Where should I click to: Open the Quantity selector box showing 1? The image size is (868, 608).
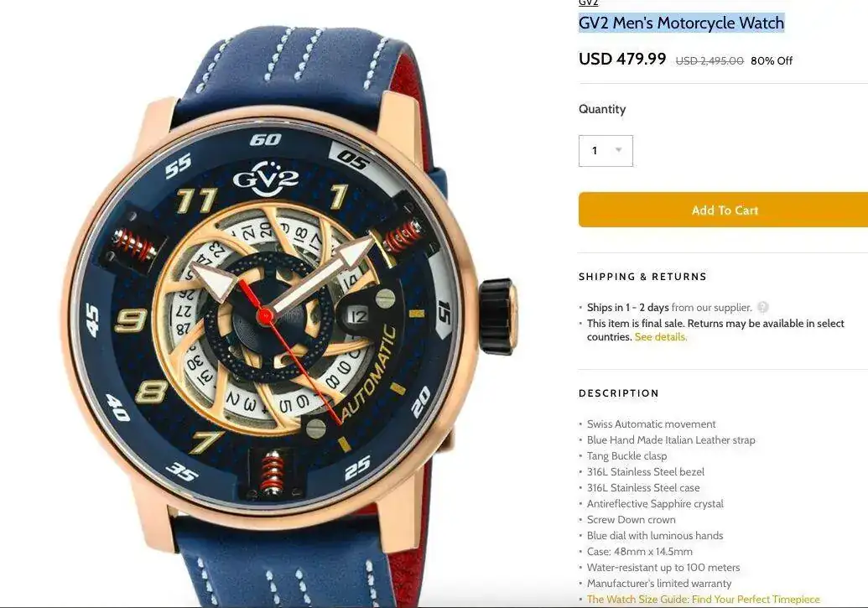pyautogui.click(x=606, y=151)
